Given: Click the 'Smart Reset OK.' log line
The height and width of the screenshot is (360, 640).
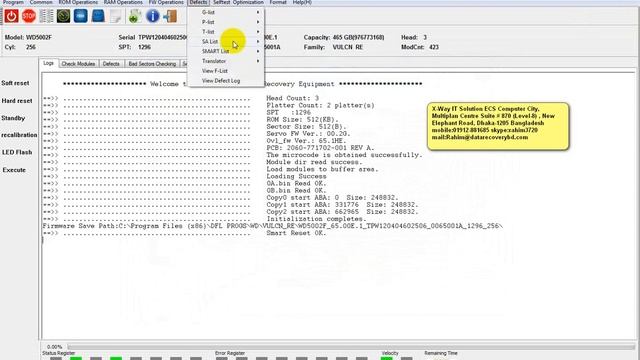Looking at the screenshot, I should [x=296, y=233].
